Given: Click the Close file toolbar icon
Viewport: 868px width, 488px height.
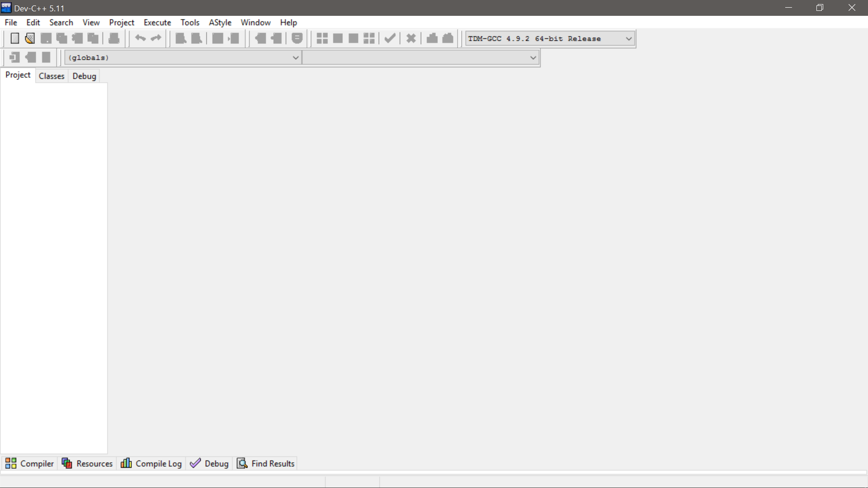Looking at the screenshot, I should click(x=77, y=38).
